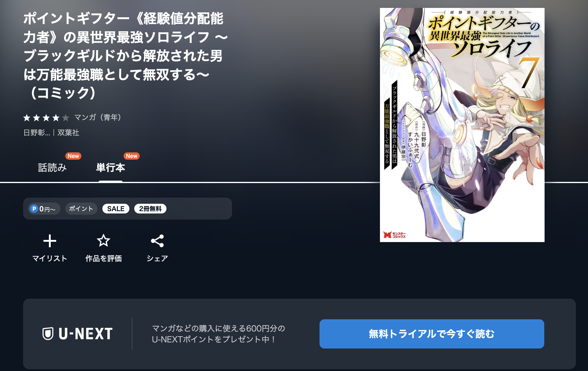The width and height of the screenshot is (588, 371).
Task: Click the ポイント tag
Action: click(x=81, y=209)
